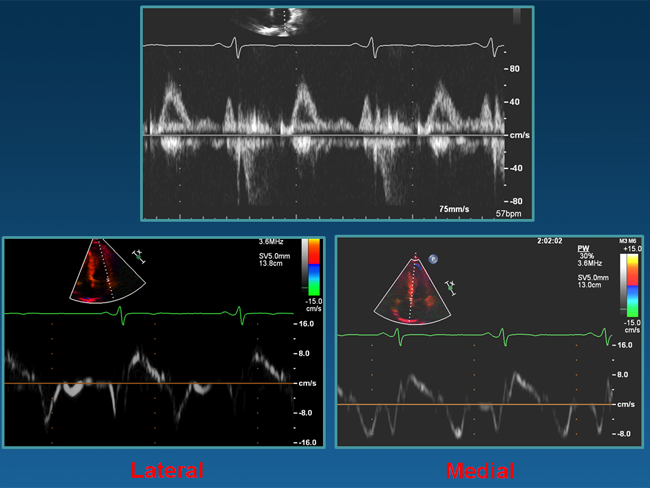Click the color velocity scale bar in Lateral panel
Image resolution: width=650 pixels, height=488 pixels.
point(315,263)
